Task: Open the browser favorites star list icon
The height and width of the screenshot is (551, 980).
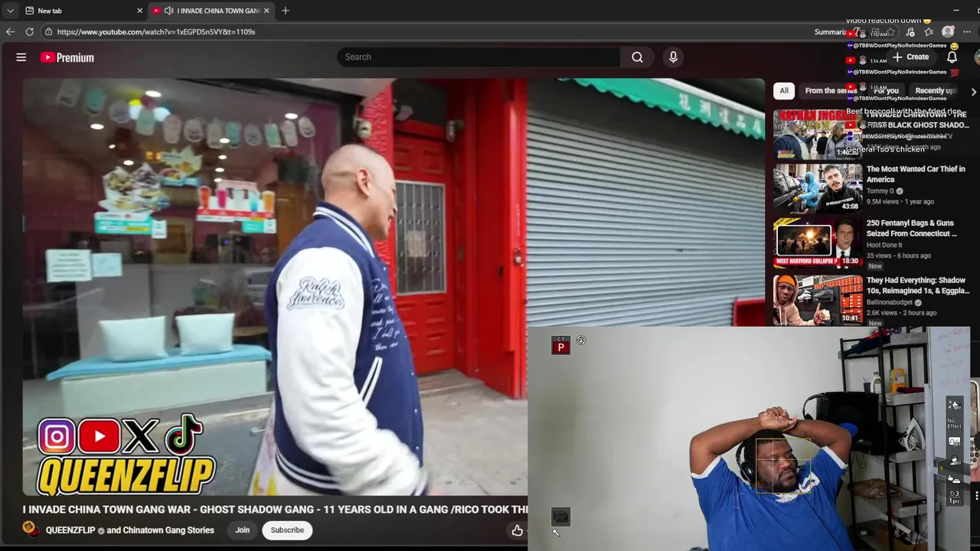Action: pyautogui.click(x=929, y=32)
